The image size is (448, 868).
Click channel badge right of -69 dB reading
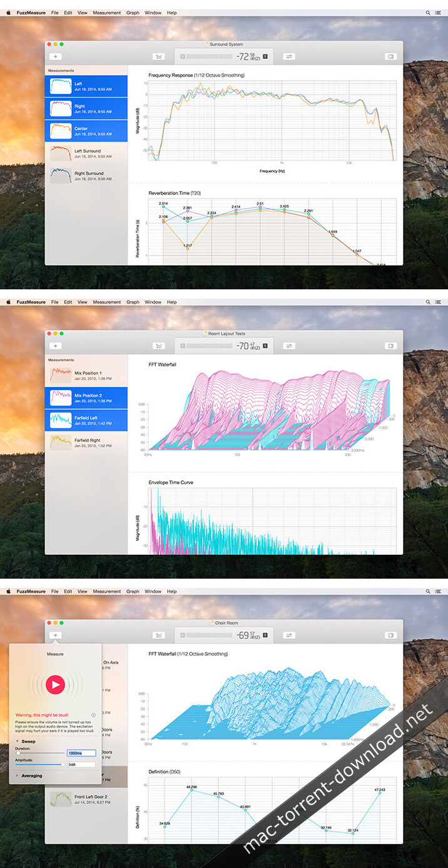click(x=265, y=635)
